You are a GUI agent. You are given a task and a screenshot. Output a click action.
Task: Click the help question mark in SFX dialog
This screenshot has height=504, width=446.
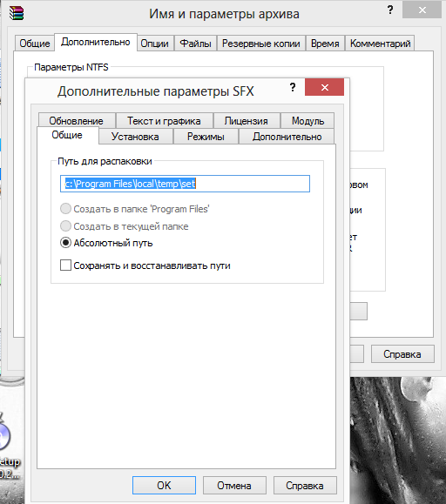coord(293,87)
